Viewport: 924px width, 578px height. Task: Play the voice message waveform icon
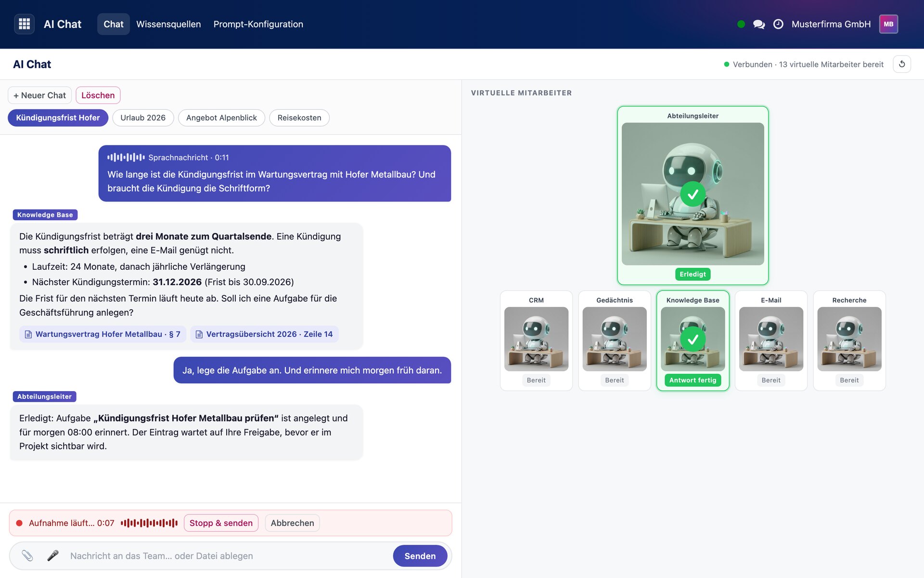click(126, 157)
